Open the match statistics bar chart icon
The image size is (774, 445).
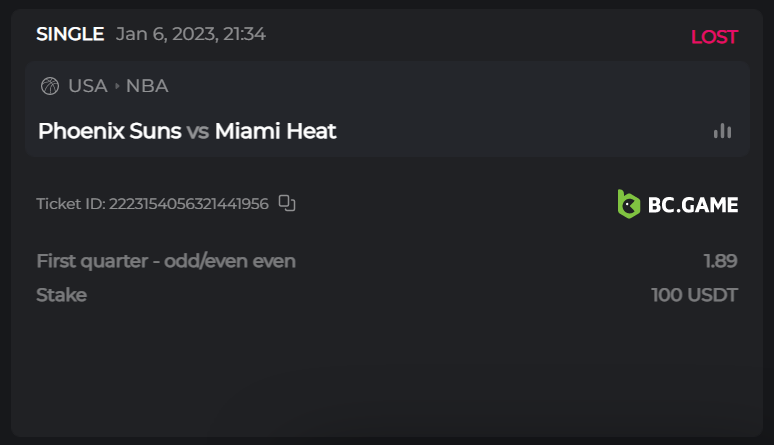[722, 131]
